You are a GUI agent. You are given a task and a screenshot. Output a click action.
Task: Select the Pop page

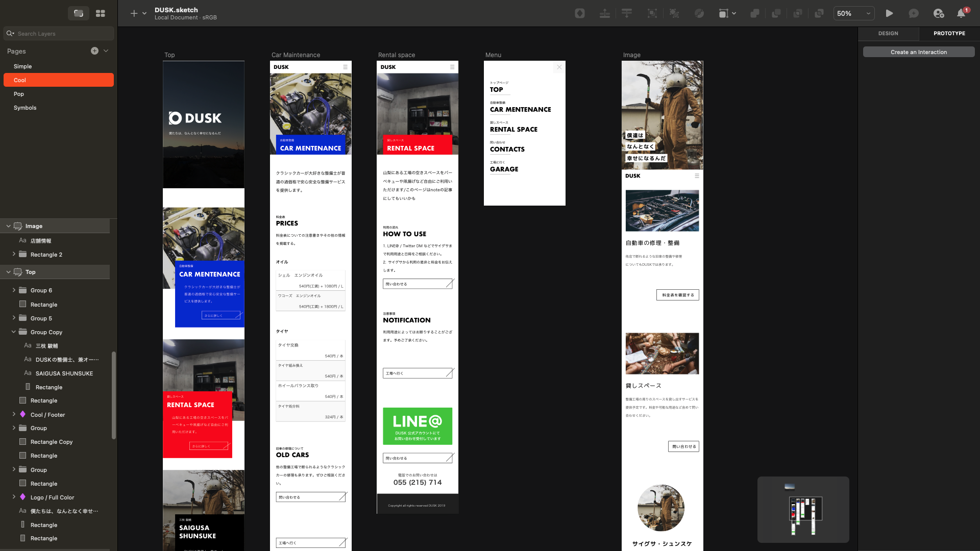click(19, 94)
